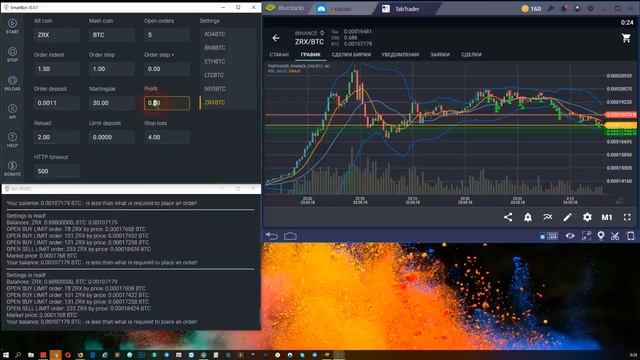Switch to the ЗАЯВКИ tab
The image size is (640, 360).
coord(440,54)
